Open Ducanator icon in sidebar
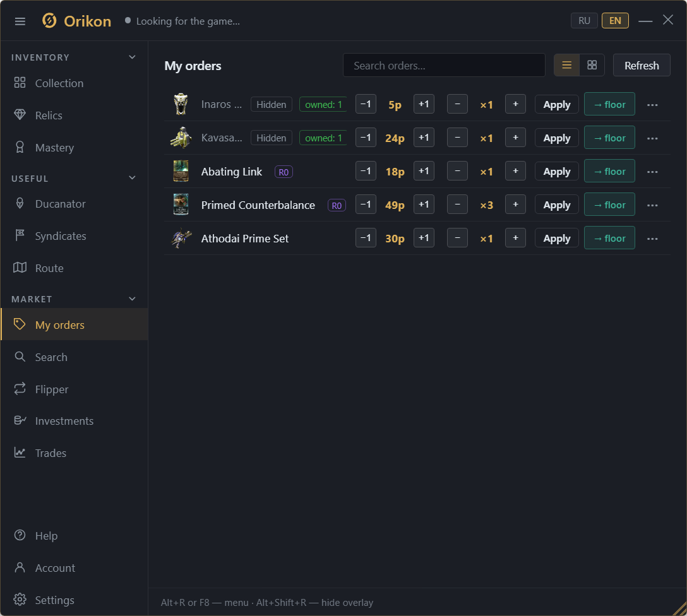Screen dimensions: 687x616 (x=20, y=203)
